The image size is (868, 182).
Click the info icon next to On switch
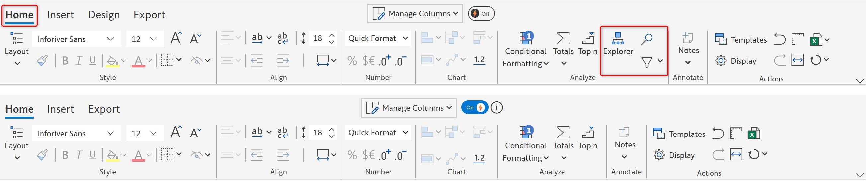click(496, 108)
